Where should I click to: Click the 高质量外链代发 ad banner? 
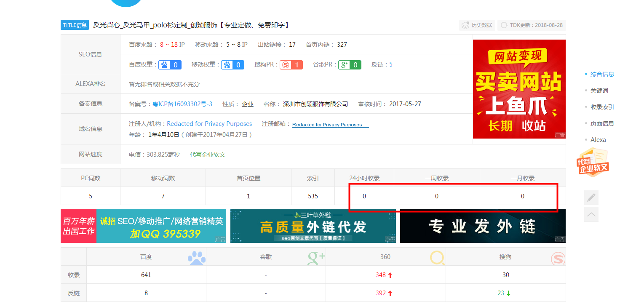[x=313, y=226]
